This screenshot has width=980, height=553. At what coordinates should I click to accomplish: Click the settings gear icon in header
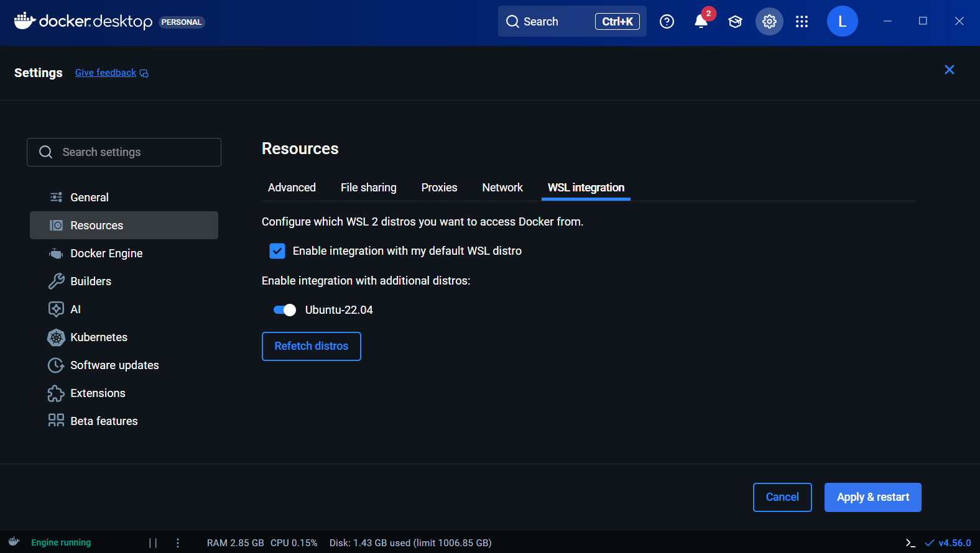pos(769,22)
